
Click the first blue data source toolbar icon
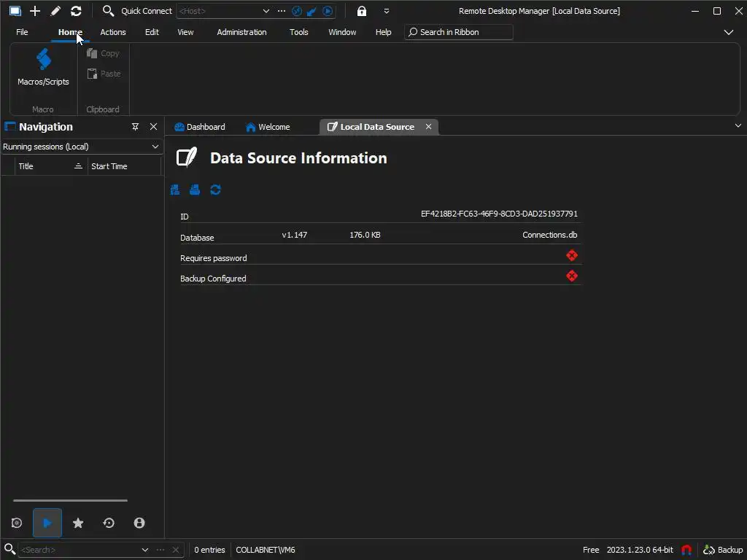click(x=175, y=190)
